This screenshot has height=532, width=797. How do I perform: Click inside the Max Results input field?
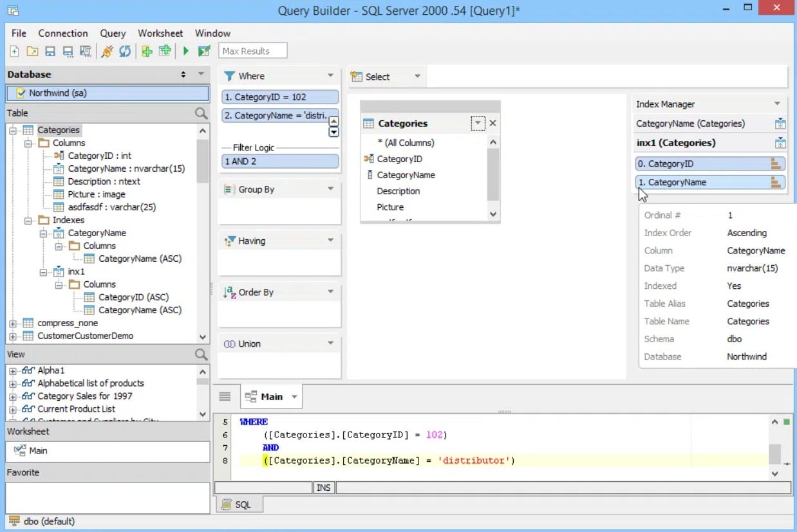click(252, 50)
